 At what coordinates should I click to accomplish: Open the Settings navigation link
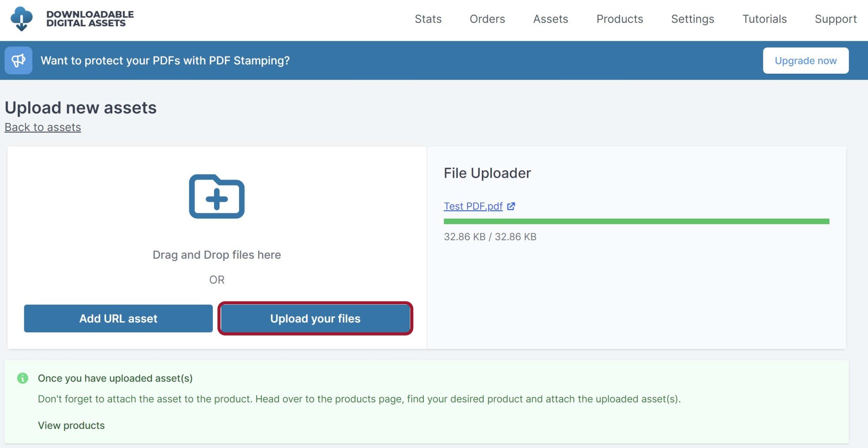coord(693,19)
